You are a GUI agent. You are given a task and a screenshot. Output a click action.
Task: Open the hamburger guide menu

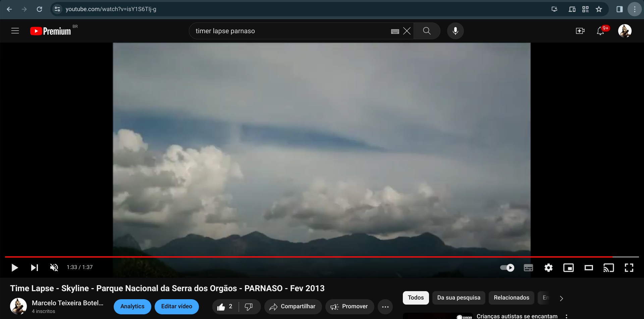click(x=15, y=31)
